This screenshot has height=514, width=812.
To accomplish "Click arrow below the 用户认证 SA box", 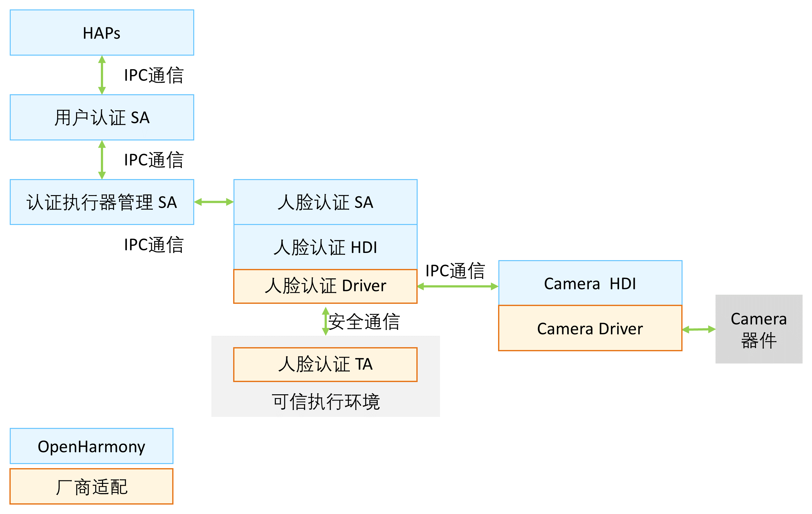I will pos(102,160).
